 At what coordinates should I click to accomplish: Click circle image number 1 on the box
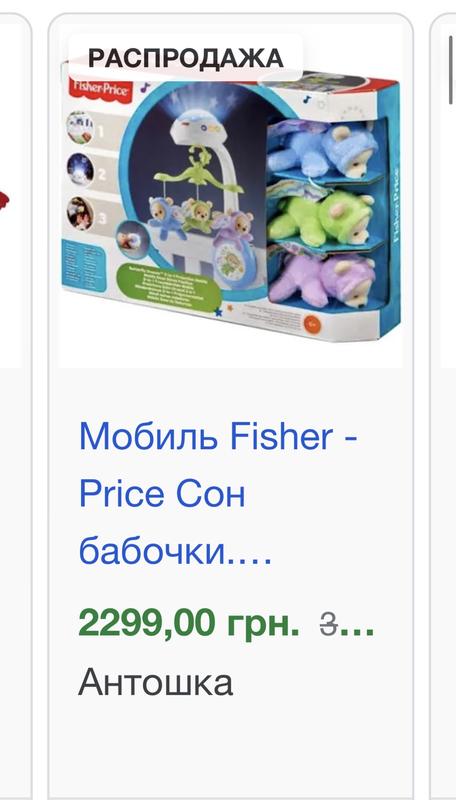tap(80, 128)
